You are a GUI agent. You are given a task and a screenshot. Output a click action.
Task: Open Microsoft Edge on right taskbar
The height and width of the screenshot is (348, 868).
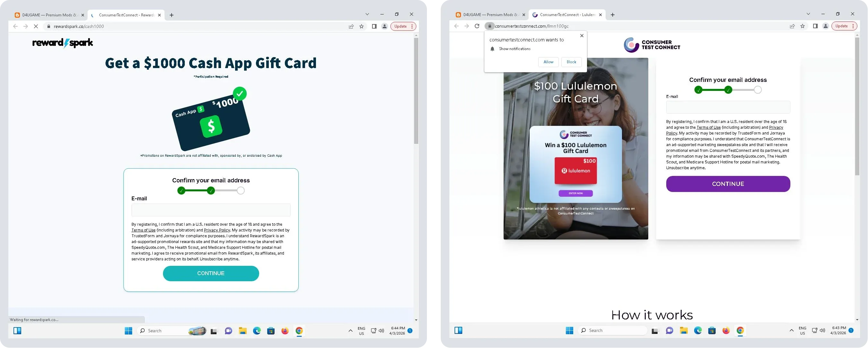click(698, 330)
